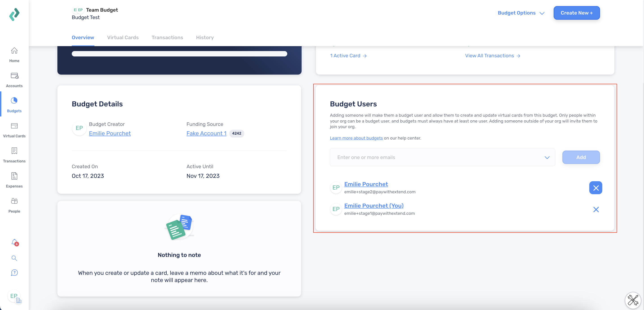Image resolution: width=644 pixels, height=310 pixels.
Task: Click the Oct 17, 2023 created date
Action: click(88, 176)
